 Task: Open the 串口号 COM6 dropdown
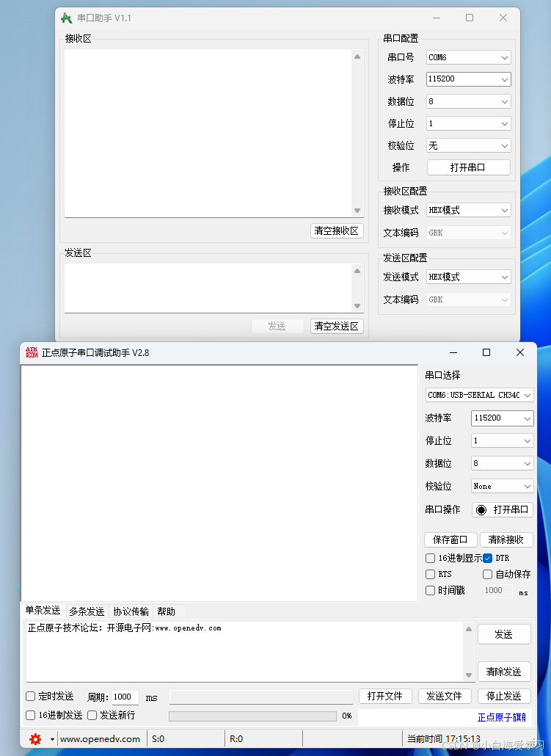(468, 57)
